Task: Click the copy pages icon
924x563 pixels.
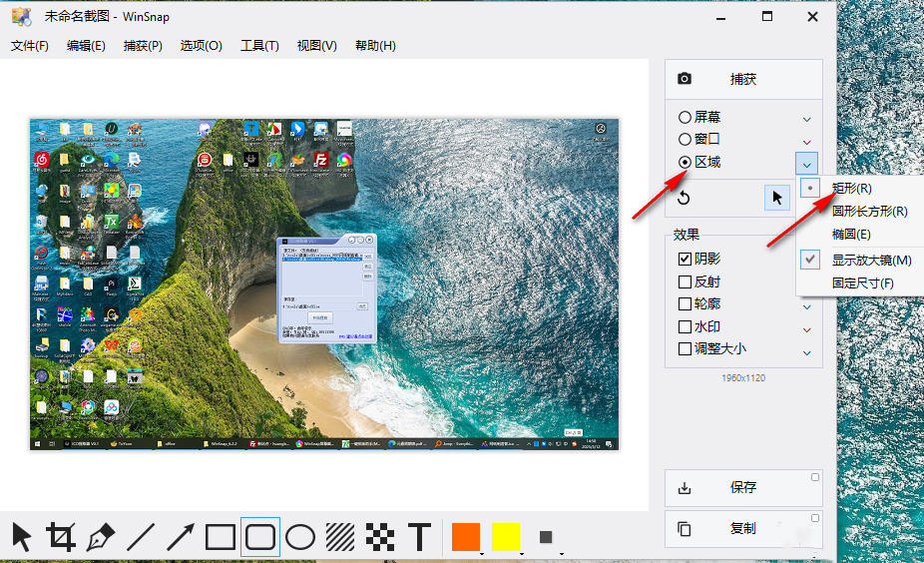Action: 685,529
